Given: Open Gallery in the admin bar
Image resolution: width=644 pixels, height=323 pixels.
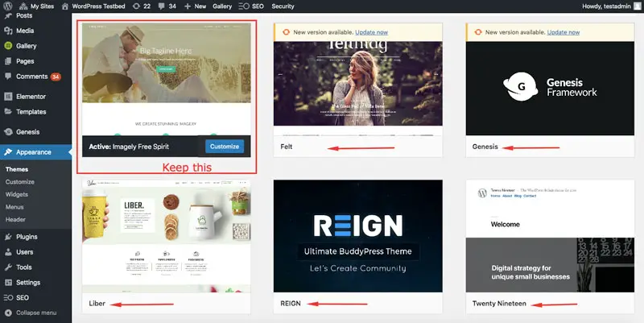Looking at the screenshot, I should coord(222,6).
